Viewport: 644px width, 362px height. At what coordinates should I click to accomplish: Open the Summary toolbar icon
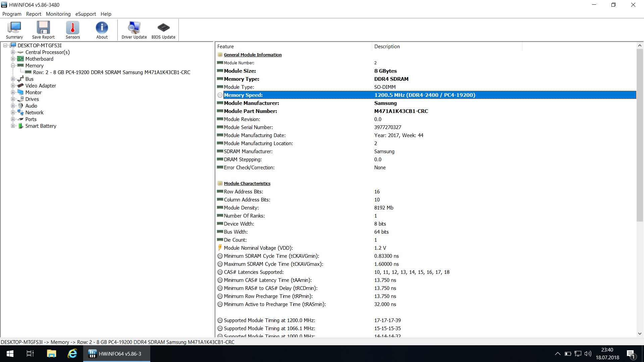(14, 30)
